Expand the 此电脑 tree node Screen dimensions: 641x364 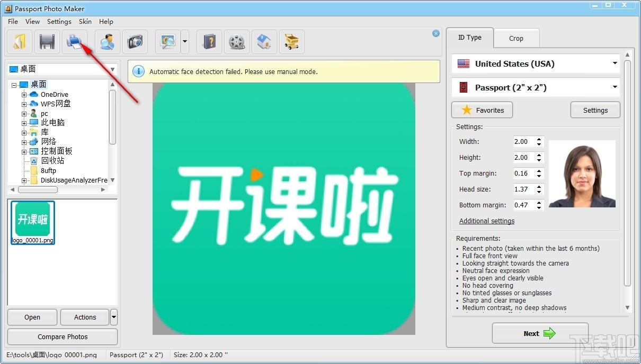coord(24,123)
